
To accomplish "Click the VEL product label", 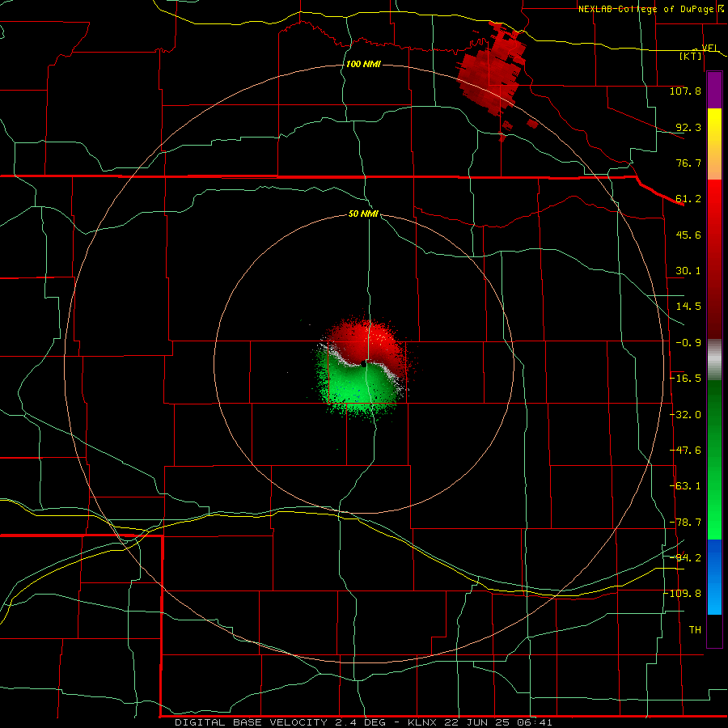I will tap(709, 49).
